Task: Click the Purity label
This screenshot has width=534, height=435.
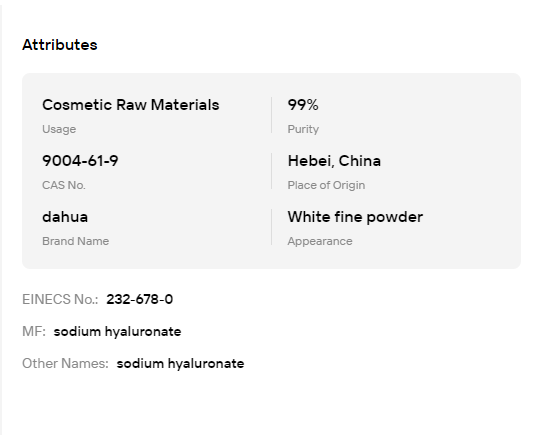Action: [303, 129]
